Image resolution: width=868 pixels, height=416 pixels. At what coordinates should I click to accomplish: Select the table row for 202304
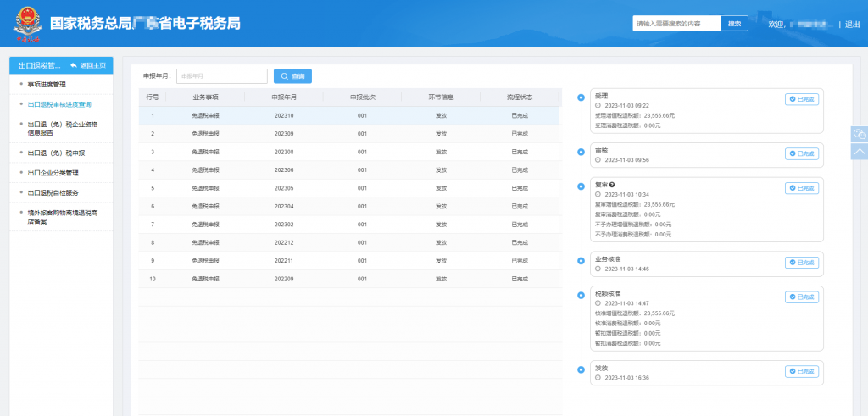click(x=348, y=207)
